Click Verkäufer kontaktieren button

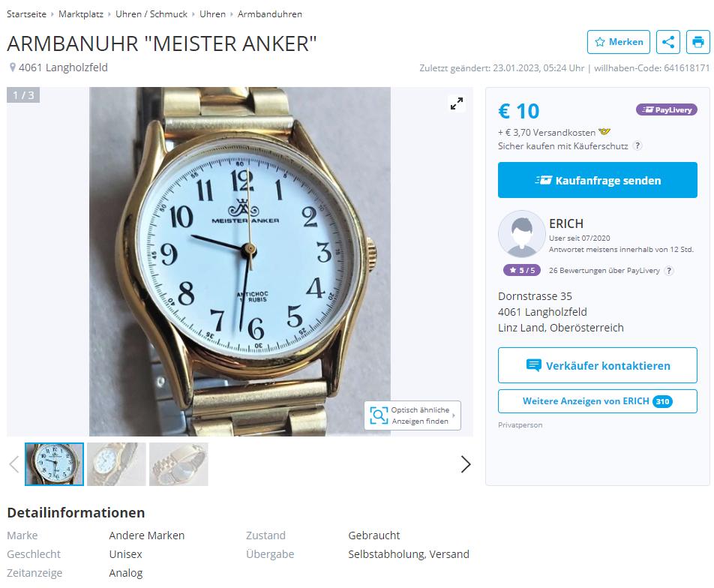598,365
